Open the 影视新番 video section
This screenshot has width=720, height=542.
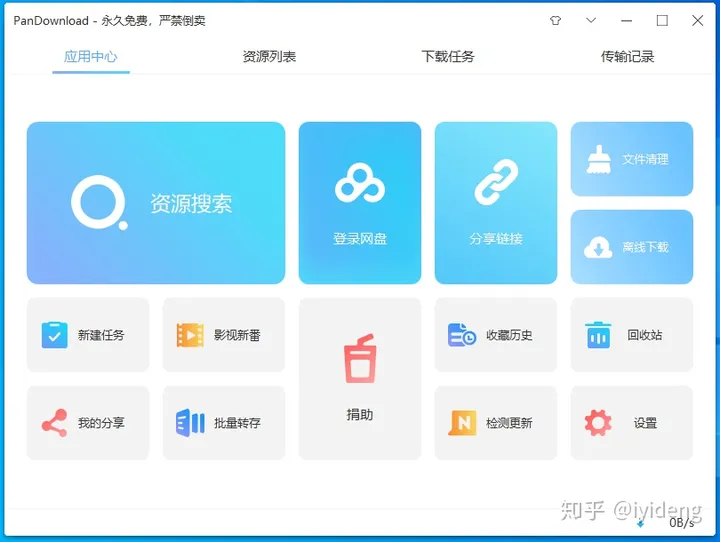pyautogui.click(x=223, y=335)
